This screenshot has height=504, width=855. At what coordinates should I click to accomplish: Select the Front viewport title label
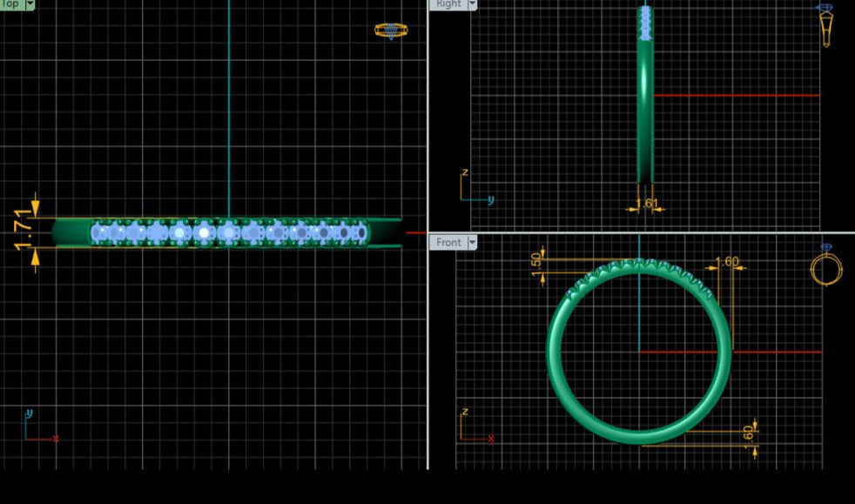(x=448, y=242)
